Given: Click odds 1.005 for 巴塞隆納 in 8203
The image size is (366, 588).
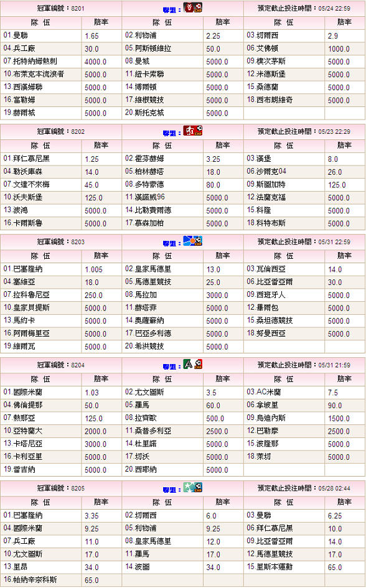Looking at the screenshot, I should 94,269.
